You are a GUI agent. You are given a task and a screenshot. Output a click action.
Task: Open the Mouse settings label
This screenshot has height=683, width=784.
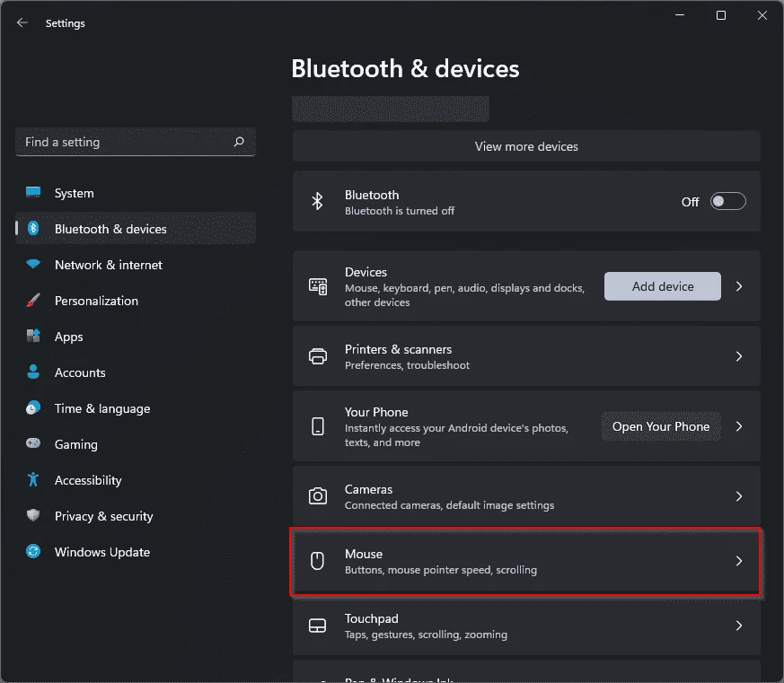[x=364, y=554]
